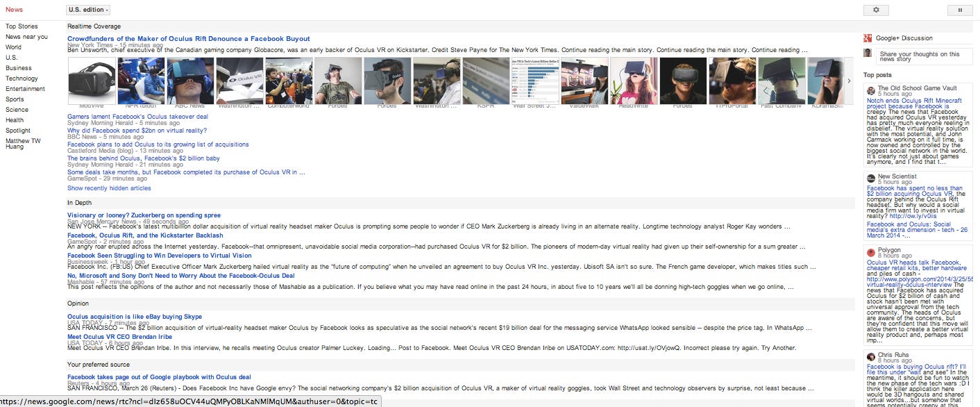Open ABC News thumbnail image
Screen dimensions: 980x407
191,81
